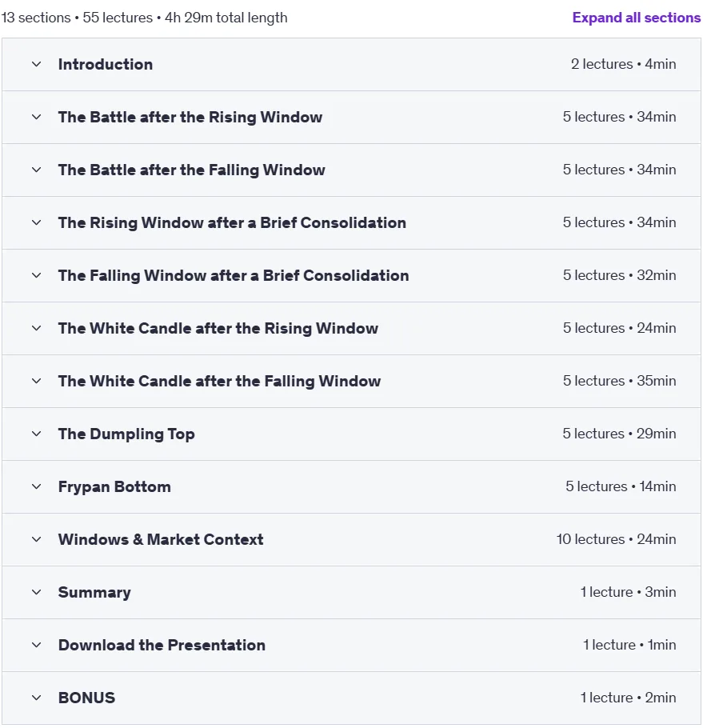Click the Windows & Market Context chevron
Screen dimensions: 703x728
36,539
